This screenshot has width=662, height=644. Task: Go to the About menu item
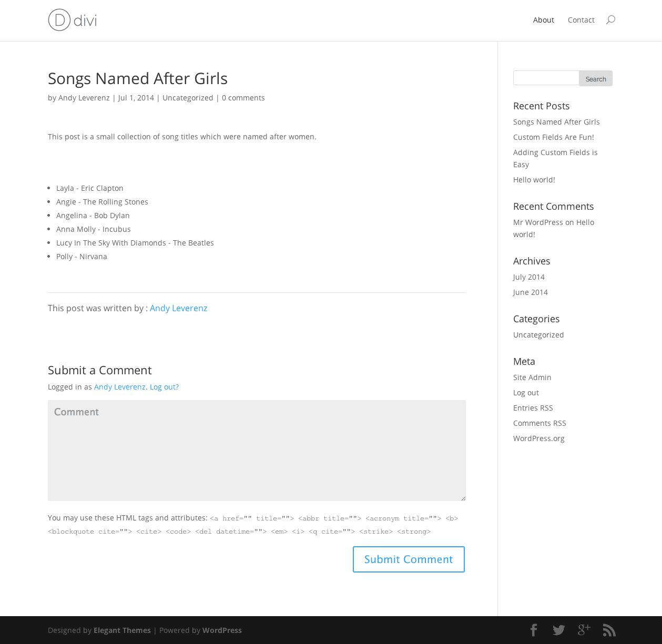coord(544,20)
